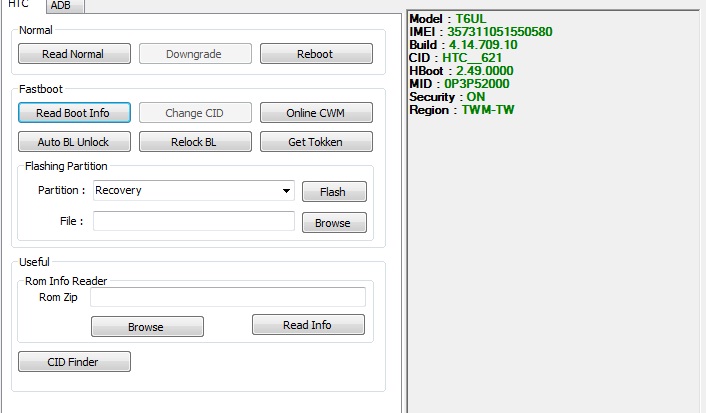
Task: Click the Model value T6UL
Action: click(x=471, y=19)
